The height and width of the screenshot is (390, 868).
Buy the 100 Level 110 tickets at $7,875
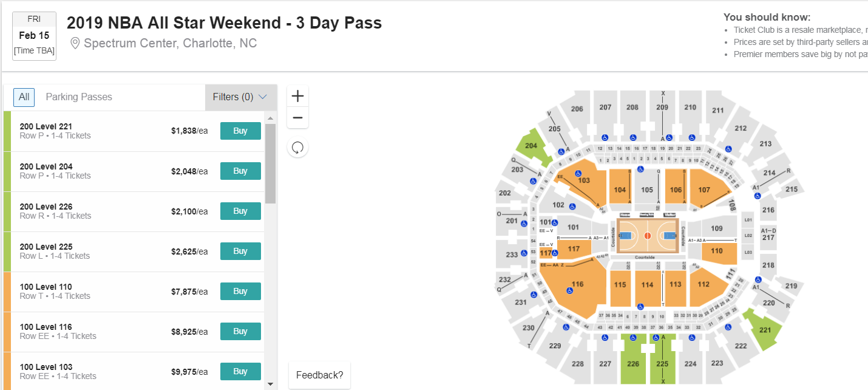(240, 291)
